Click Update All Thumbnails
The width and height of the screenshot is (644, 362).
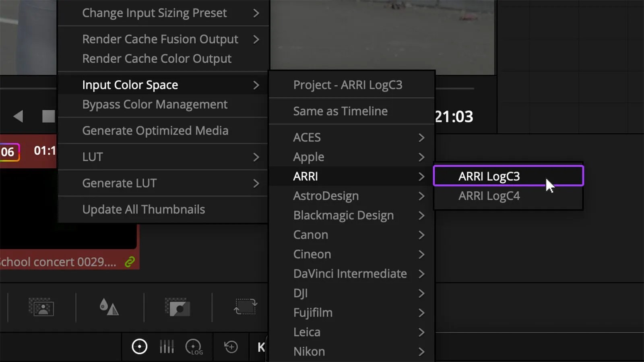163,209
